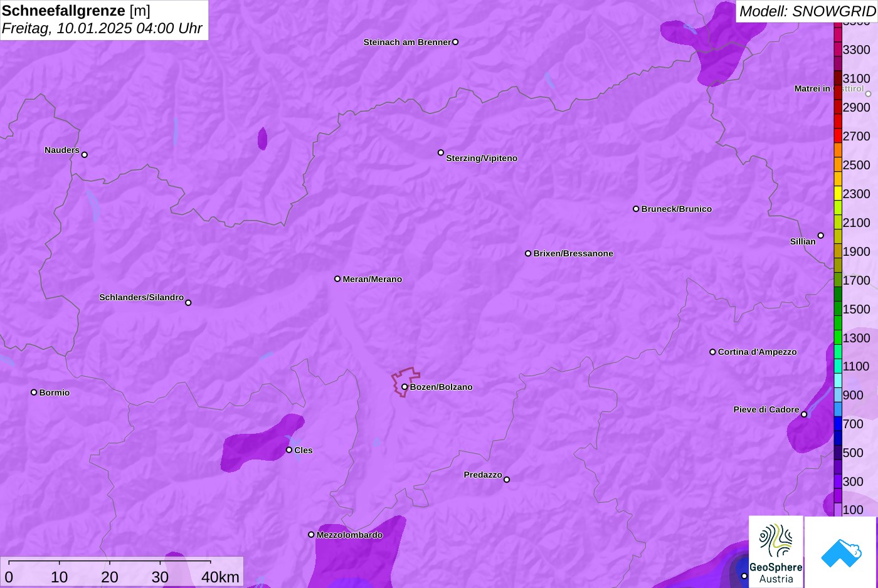Click the 'Predazzo' label text
The width and height of the screenshot is (878, 588).
click(x=483, y=475)
